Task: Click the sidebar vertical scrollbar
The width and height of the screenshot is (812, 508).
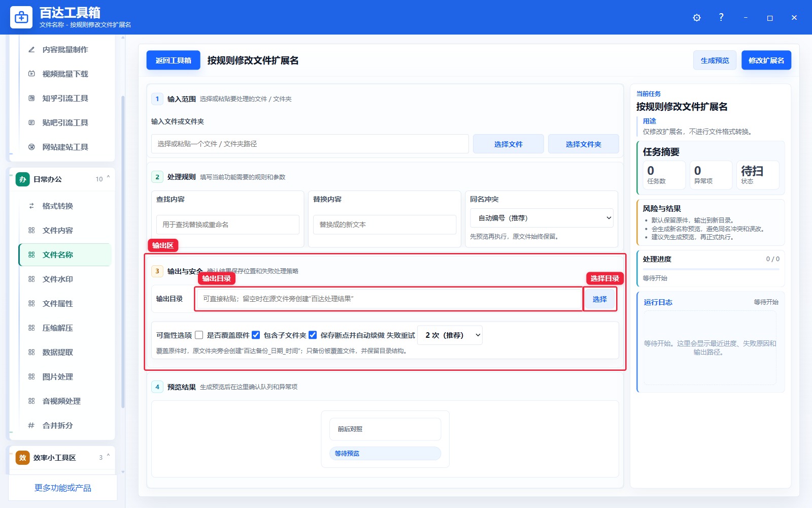Action: [123, 252]
